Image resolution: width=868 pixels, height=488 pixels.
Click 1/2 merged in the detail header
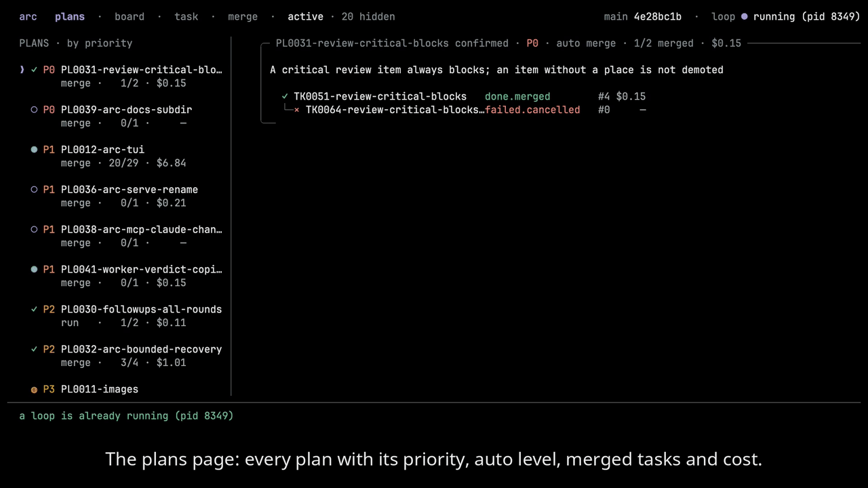[663, 43]
